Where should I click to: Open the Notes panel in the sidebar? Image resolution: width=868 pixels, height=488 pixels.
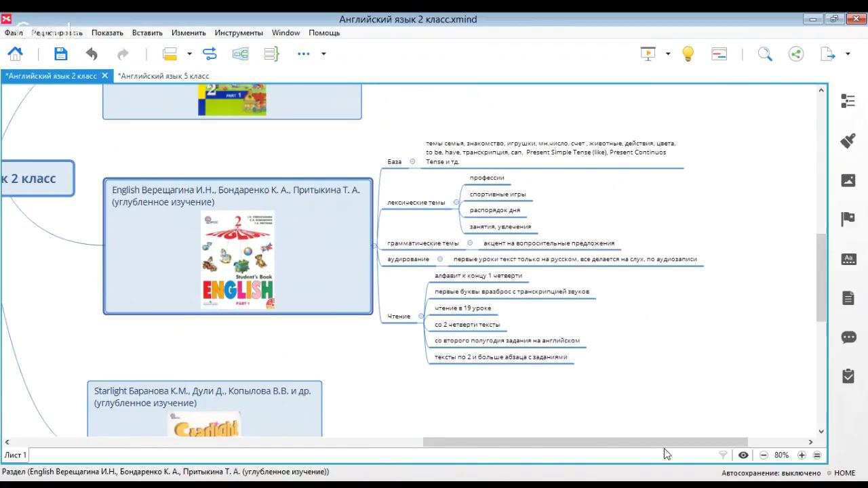(x=848, y=298)
